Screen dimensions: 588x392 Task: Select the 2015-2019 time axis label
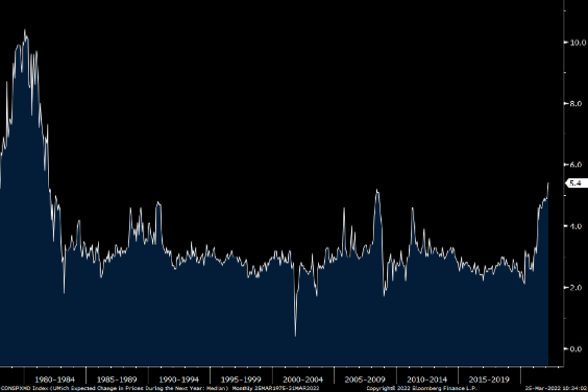coord(489,379)
